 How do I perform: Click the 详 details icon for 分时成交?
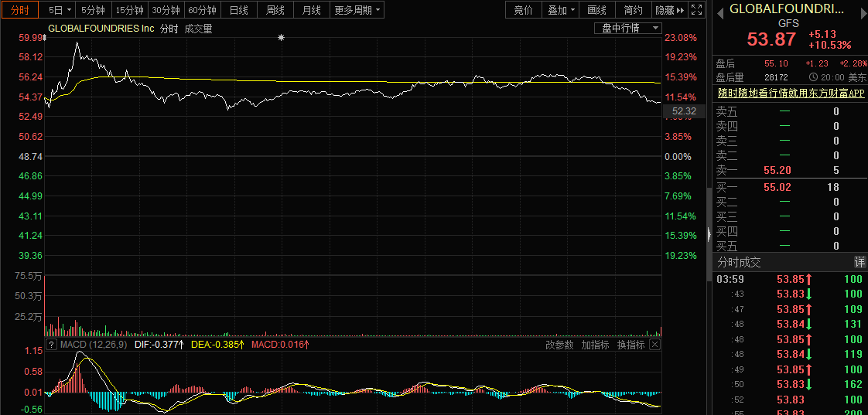click(859, 262)
